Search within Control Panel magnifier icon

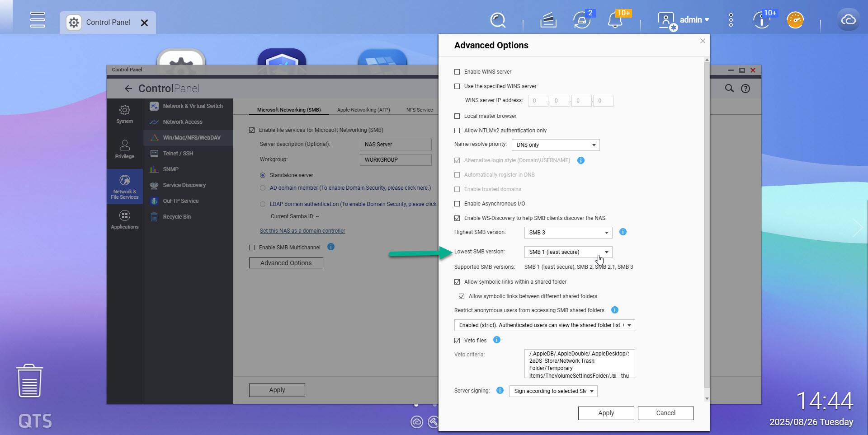coord(729,88)
